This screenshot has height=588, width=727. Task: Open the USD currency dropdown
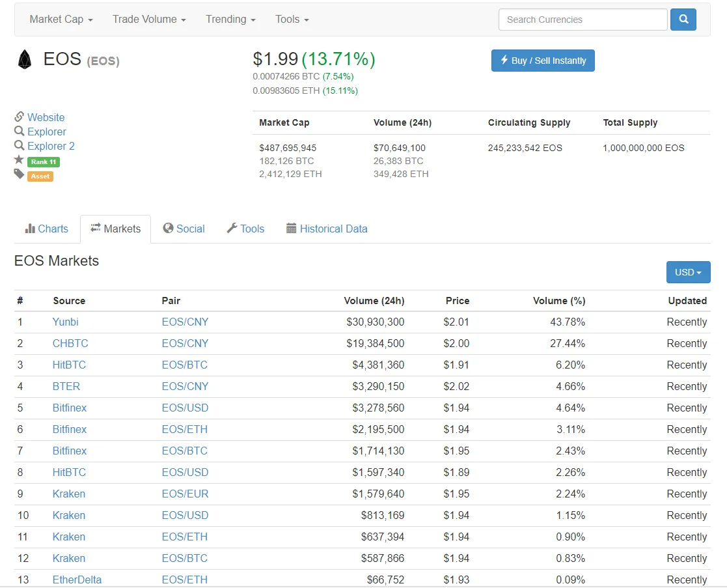click(688, 272)
